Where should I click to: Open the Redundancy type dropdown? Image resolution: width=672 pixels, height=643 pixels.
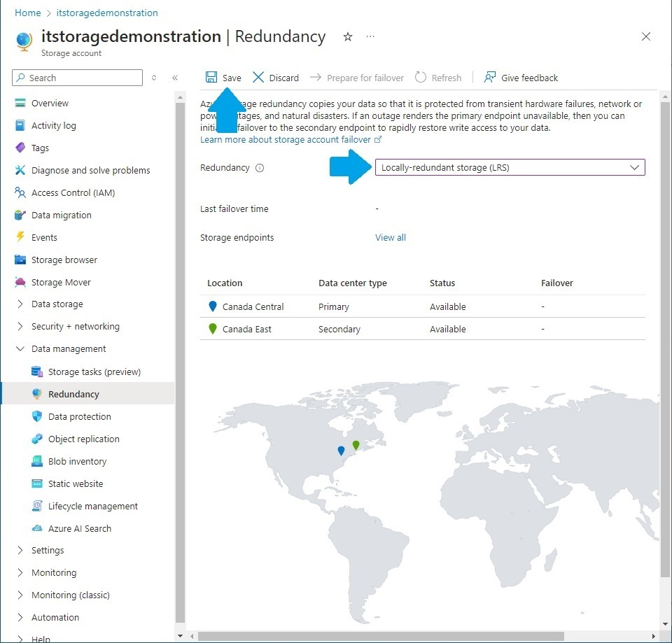pyautogui.click(x=510, y=167)
